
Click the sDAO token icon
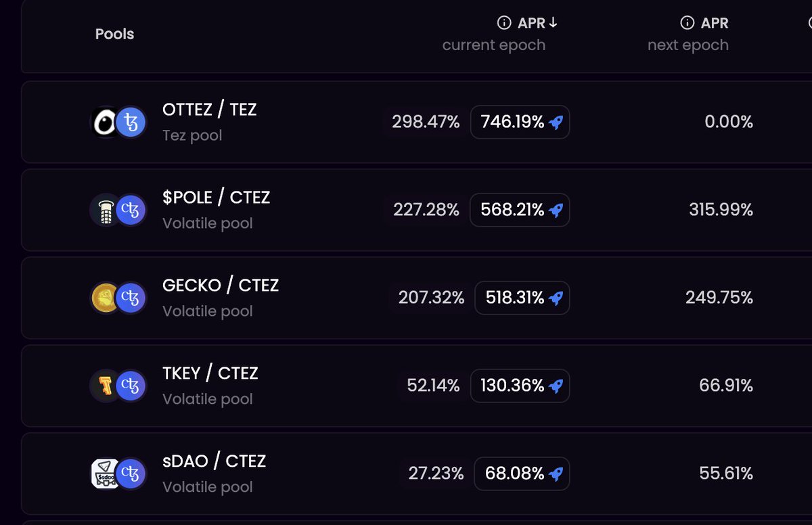(105, 474)
